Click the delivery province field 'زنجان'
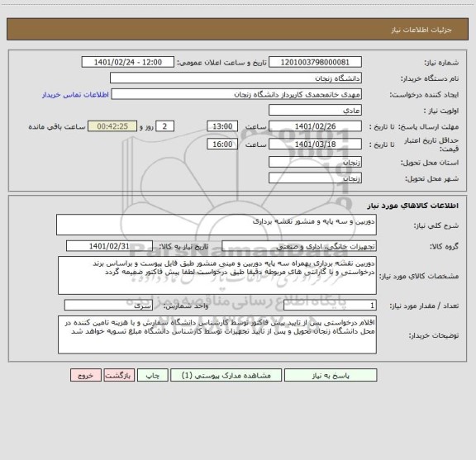 point(315,163)
